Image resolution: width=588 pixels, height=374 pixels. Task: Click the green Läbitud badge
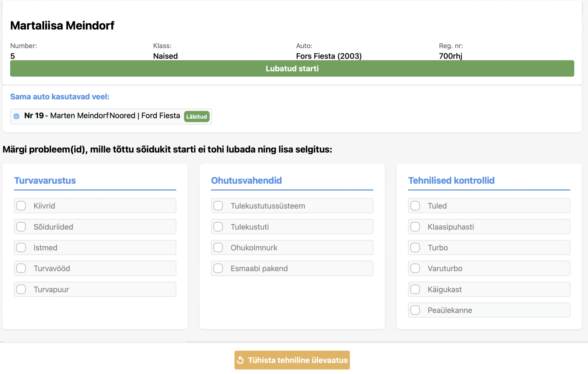click(196, 117)
